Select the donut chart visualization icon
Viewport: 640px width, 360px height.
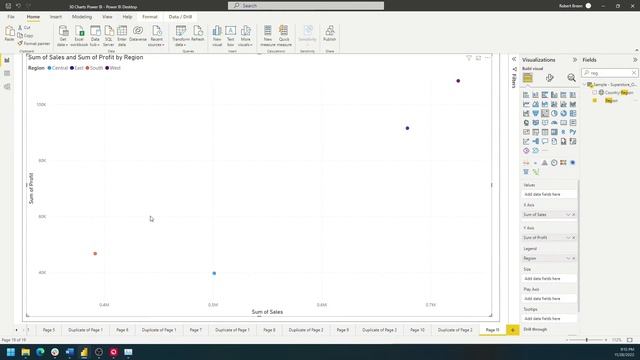564,113
